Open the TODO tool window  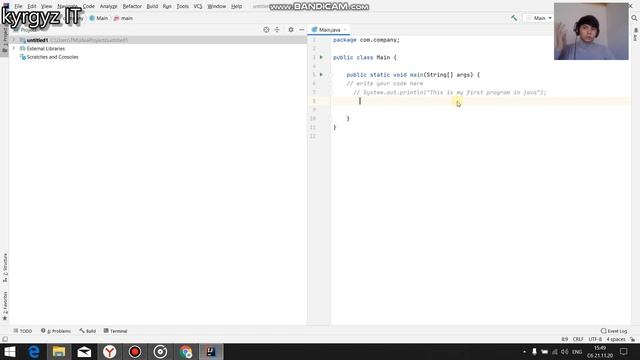[x=22, y=331]
